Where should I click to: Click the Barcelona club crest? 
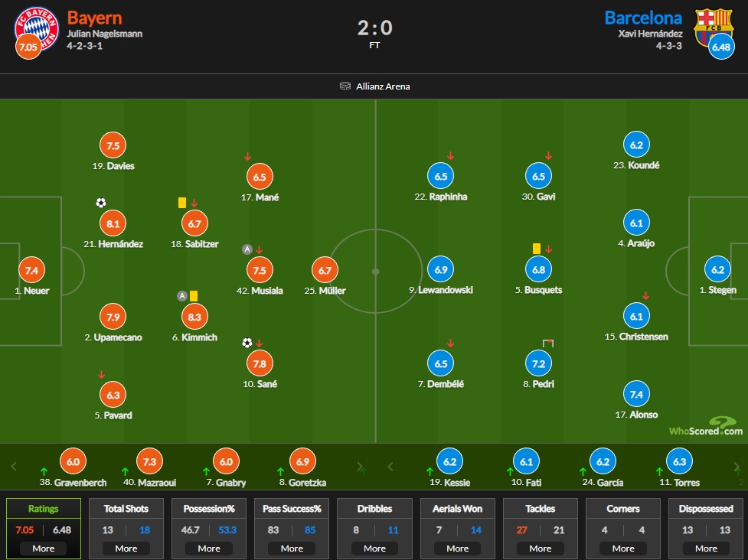(714, 28)
